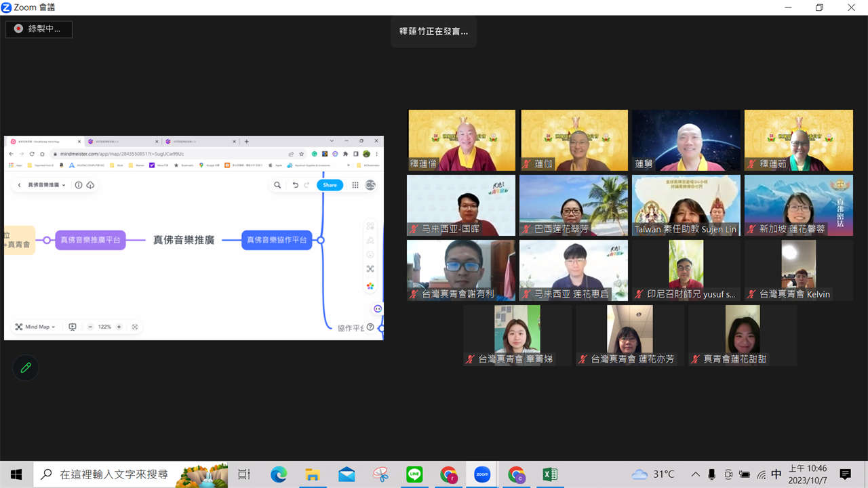Screen dimensions: 868x488
Task: Select the 真佛音樂推廣平台 purple node
Action: pos(90,240)
